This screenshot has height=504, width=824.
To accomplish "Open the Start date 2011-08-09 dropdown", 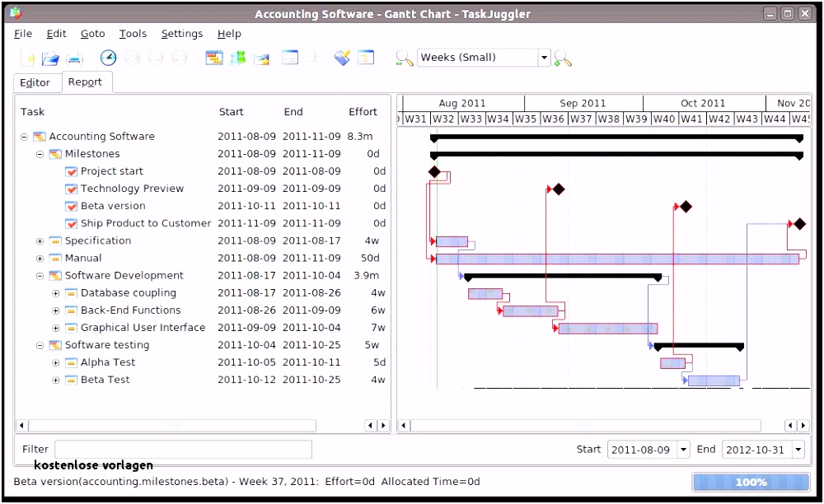I will [683, 450].
